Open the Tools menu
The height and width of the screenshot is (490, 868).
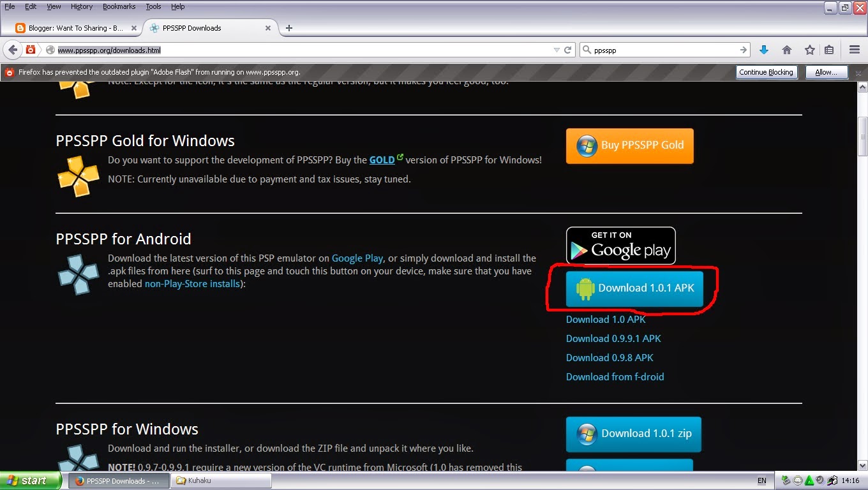[x=153, y=6]
